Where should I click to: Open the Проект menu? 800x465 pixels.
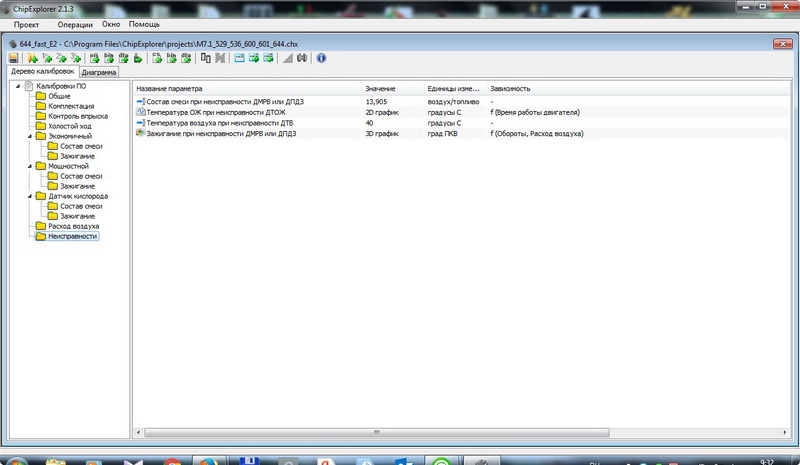(26, 23)
